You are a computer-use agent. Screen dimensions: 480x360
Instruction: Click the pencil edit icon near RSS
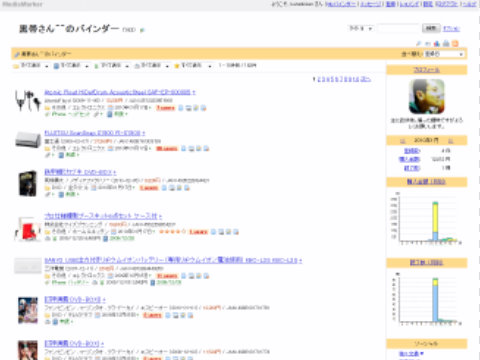click(419, 44)
